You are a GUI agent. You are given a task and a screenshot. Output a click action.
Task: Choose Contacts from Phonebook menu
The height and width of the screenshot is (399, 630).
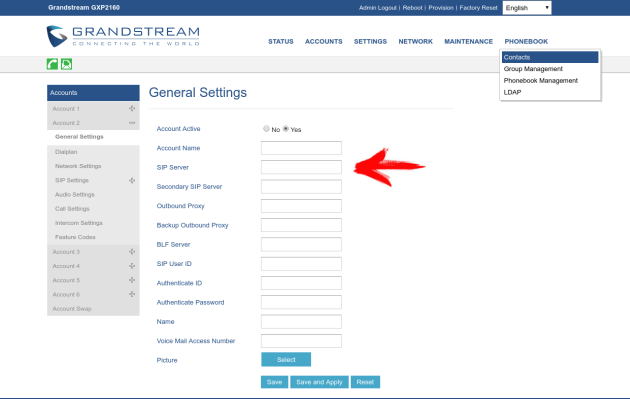(x=550, y=57)
